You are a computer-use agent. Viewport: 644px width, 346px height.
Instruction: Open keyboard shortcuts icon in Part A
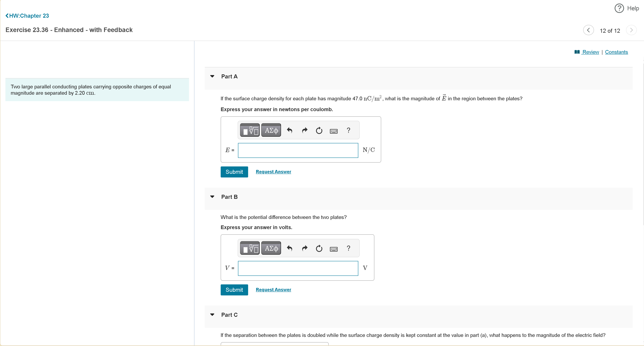333,131
